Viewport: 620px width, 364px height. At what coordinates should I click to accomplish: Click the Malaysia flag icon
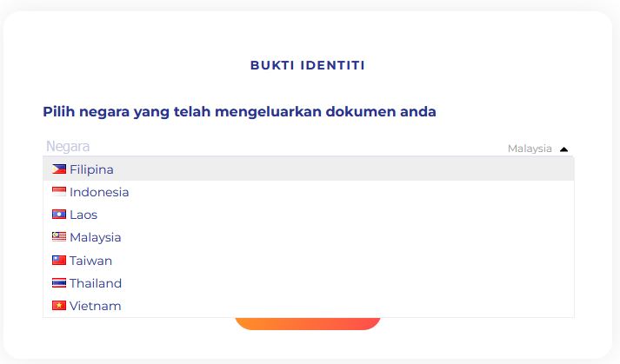(59, 237)
